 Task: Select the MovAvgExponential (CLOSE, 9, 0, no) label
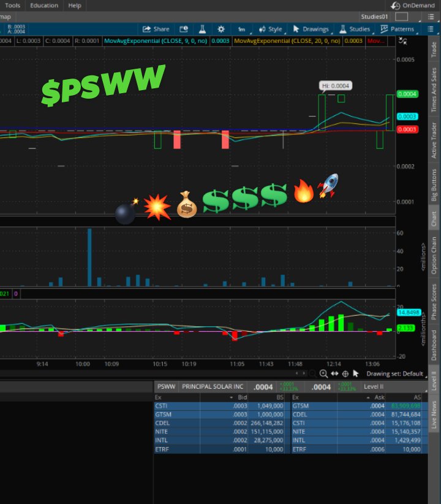point(156,41)
